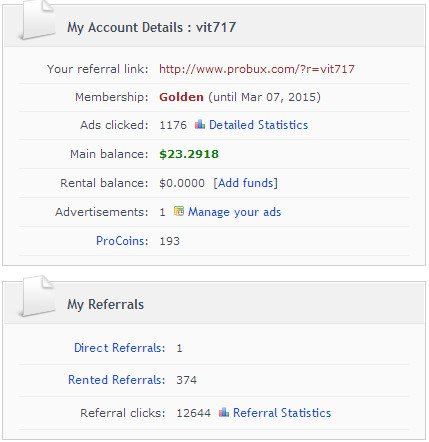This screenshot has height=442, width=429.
Task: Click the My Account Details : vit717 heading
Action: coord(152,28)
